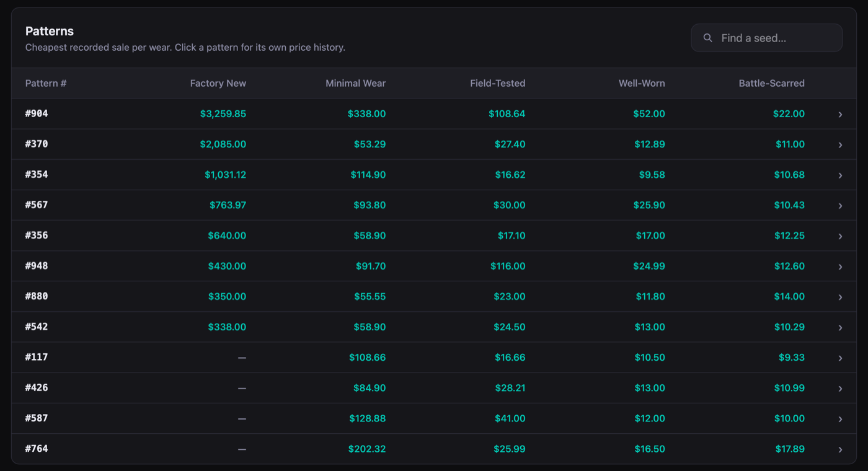Select pattern #356 label

[37, 235]
